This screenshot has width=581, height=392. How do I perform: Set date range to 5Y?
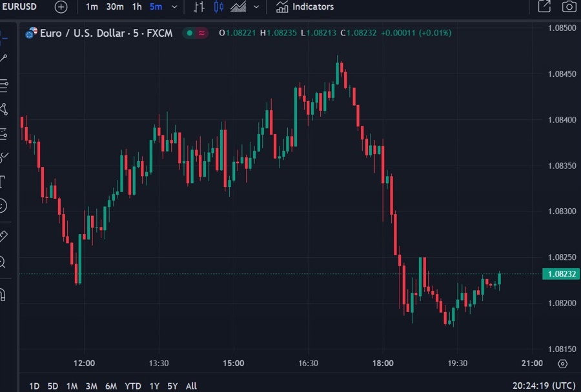pyautogui.click(x=172, y=386)
